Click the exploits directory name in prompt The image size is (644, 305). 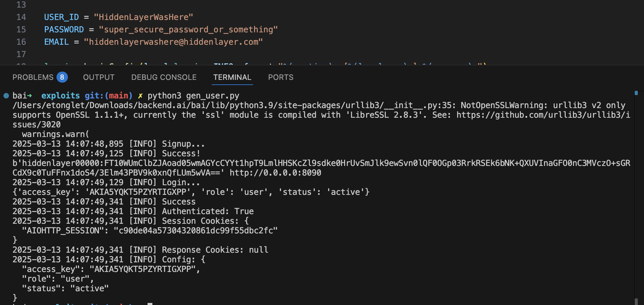coord(61,96)
